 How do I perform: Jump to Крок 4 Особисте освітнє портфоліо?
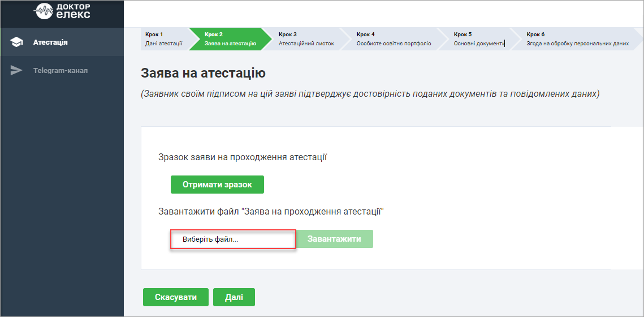[x=393, y=38]
